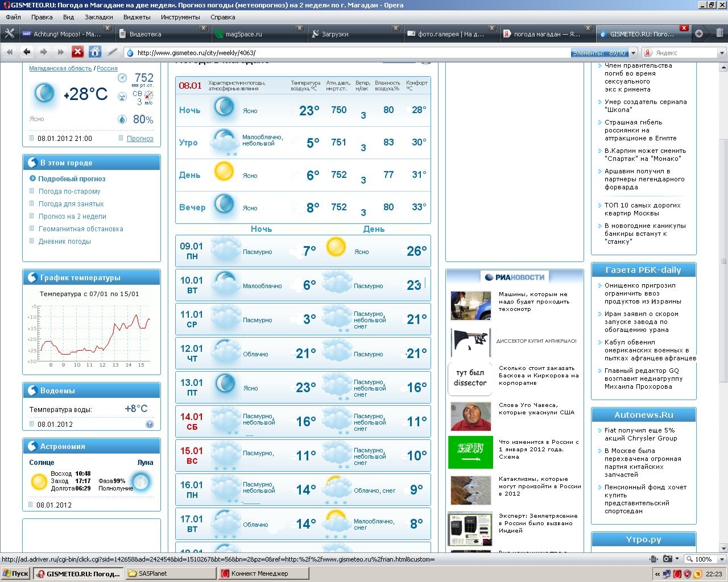The image size is (728, 582).
Task: Stop loading with the red X button
Action: pos(77,52)
